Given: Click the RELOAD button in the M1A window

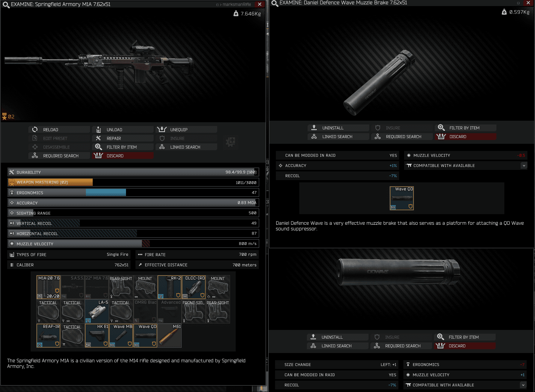Looking at the screenshot, I should [x=59, y=129].
